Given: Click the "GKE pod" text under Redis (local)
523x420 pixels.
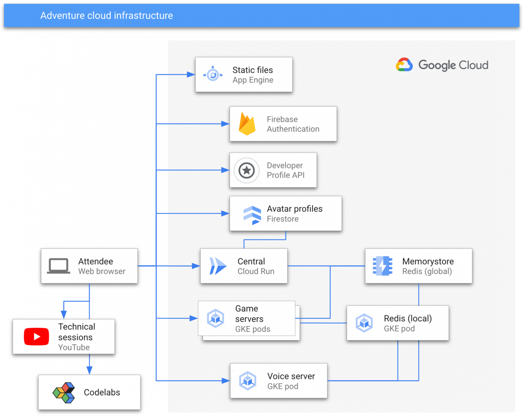Looking at the screenshot, I should tap(399, 329).
